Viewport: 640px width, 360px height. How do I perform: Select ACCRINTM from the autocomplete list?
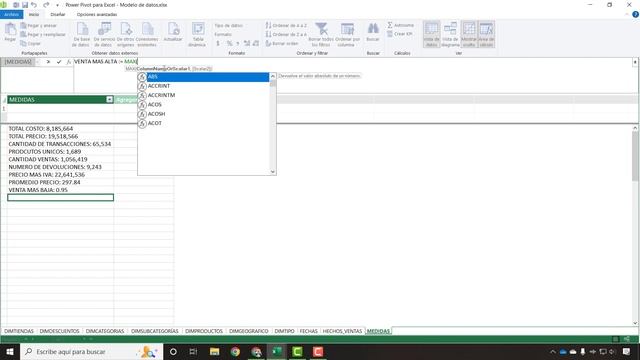pyautogui.click(x=203, y=95)
